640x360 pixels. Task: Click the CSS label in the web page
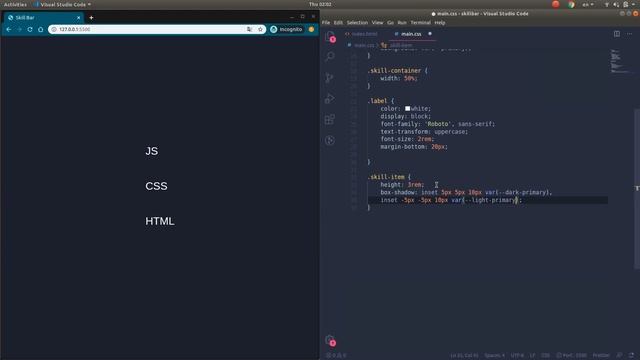156,186
